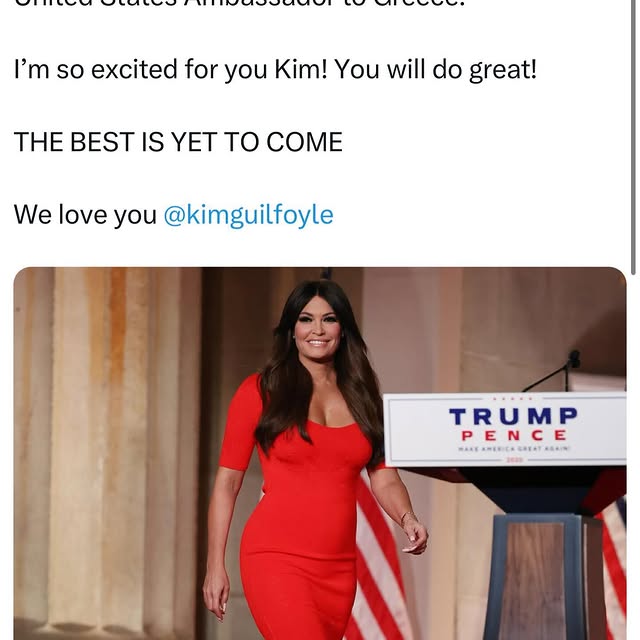Click the scrollbar track below the thumb
Screen dimensions: 640x640
point(633,457)
